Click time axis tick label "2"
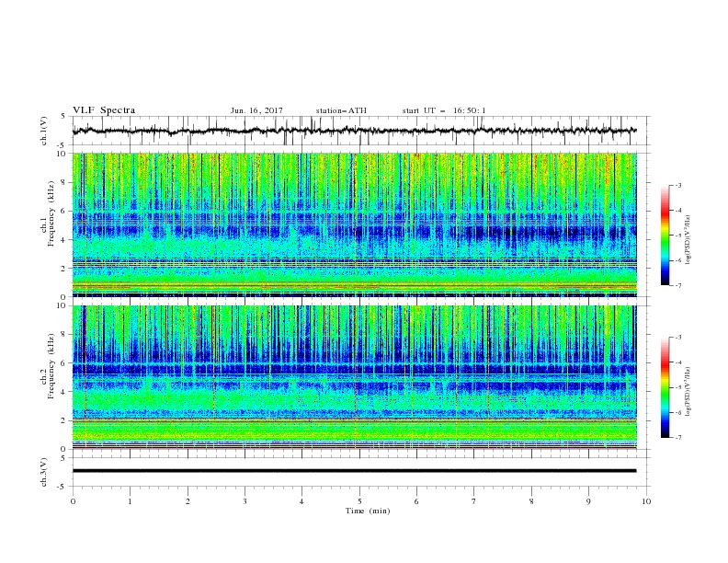 (188, 501)
